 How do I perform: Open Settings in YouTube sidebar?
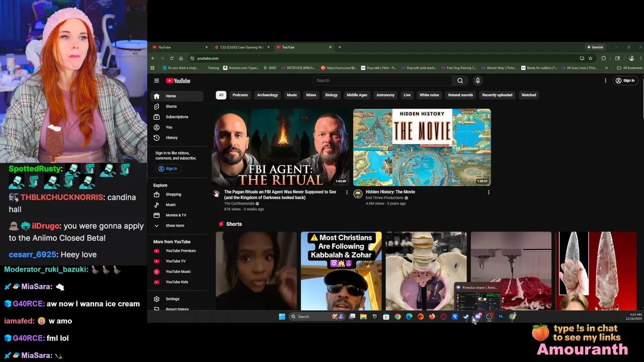pos(176,299)
